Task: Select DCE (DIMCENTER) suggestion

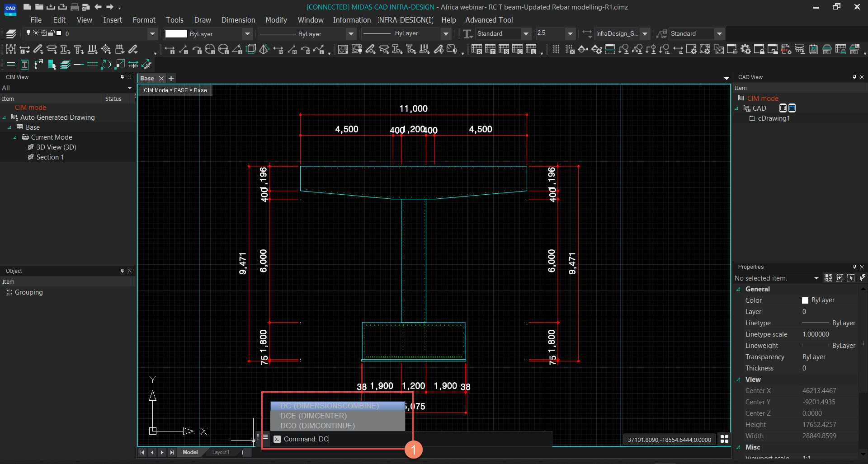Action: 338,416
